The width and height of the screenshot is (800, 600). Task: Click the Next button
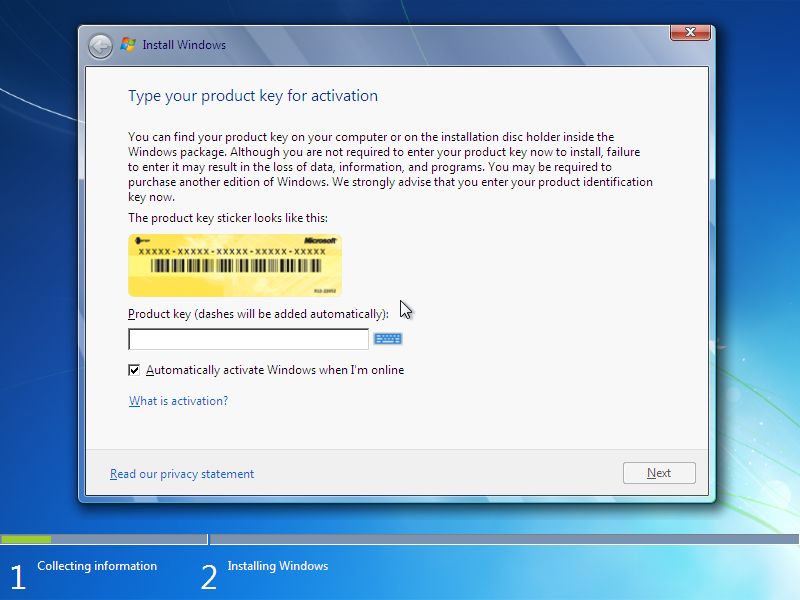[x=659, y=472]
